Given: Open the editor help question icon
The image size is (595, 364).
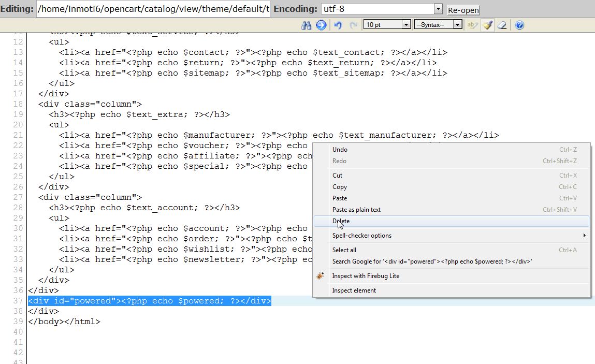Looking at the screenshot, I should (x=519, y=25).
